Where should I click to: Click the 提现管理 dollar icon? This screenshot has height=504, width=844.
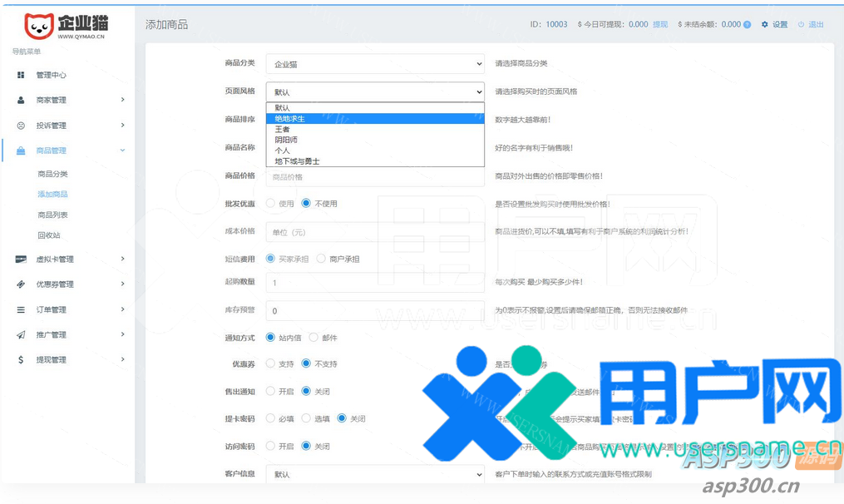[21, 359]
